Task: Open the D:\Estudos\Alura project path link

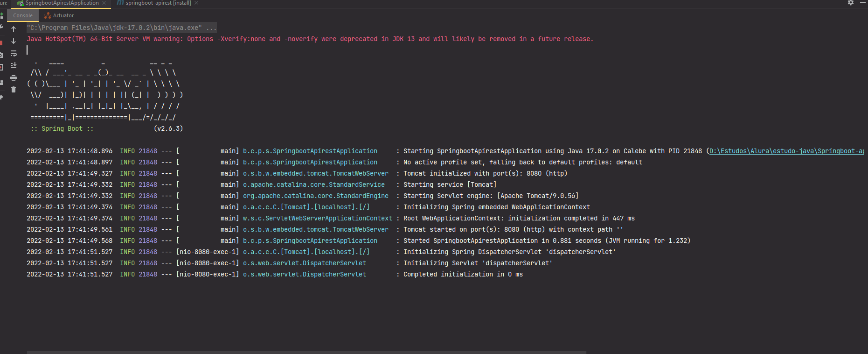Action: tap(786, 151)
